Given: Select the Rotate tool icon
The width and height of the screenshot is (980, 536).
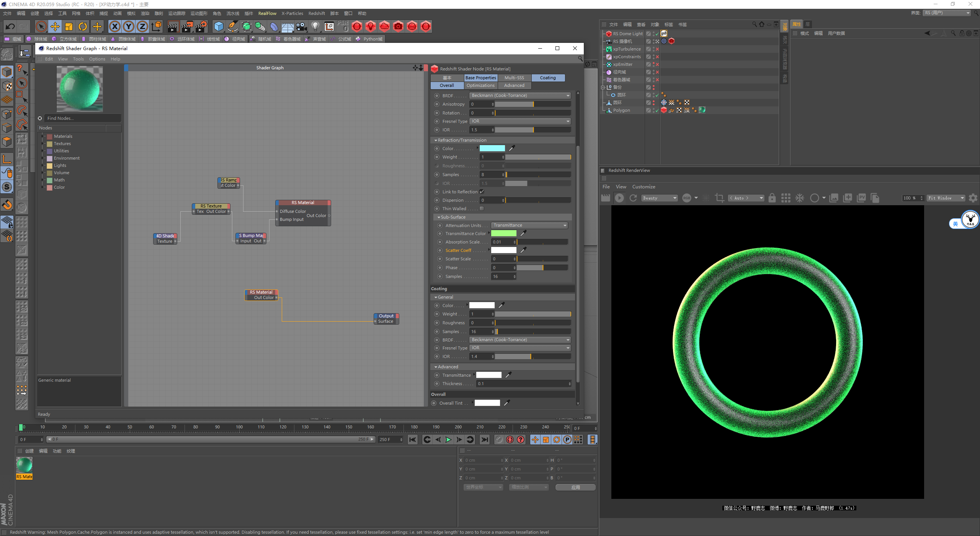Looking at the screenshot, I should point(83,26).
